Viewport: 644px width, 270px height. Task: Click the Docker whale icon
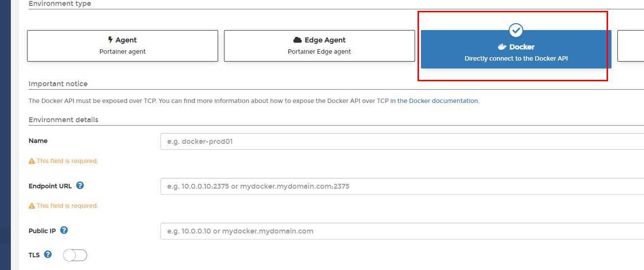pyautogui.click(x=502, y=47)
